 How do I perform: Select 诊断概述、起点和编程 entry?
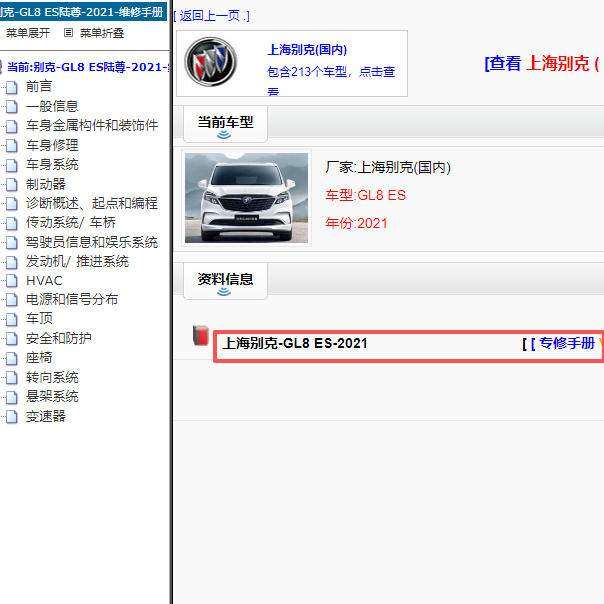coord(92,203)
